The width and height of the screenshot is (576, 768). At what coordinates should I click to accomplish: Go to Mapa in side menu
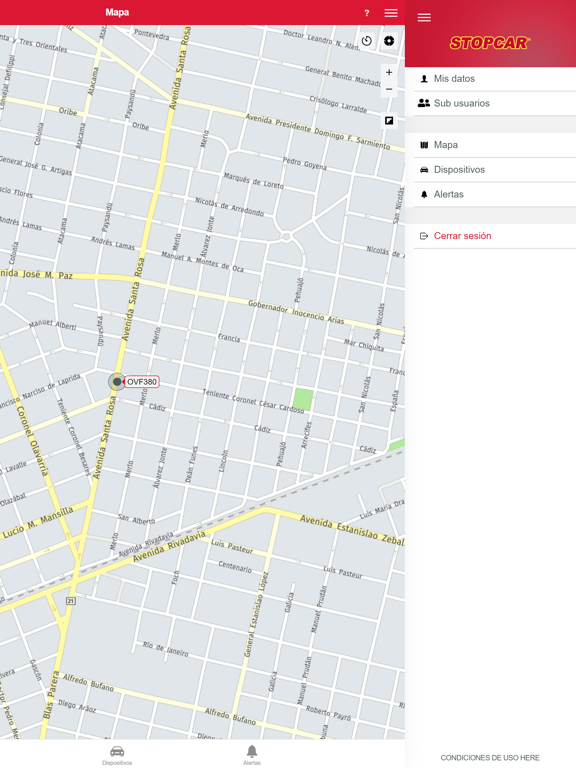[495, 145]
